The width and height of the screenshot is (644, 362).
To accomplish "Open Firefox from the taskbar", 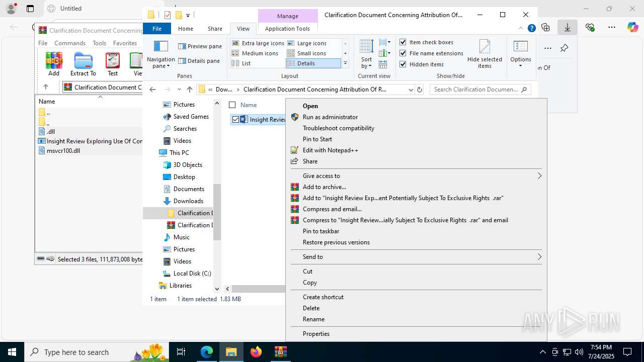I will 256,352.
